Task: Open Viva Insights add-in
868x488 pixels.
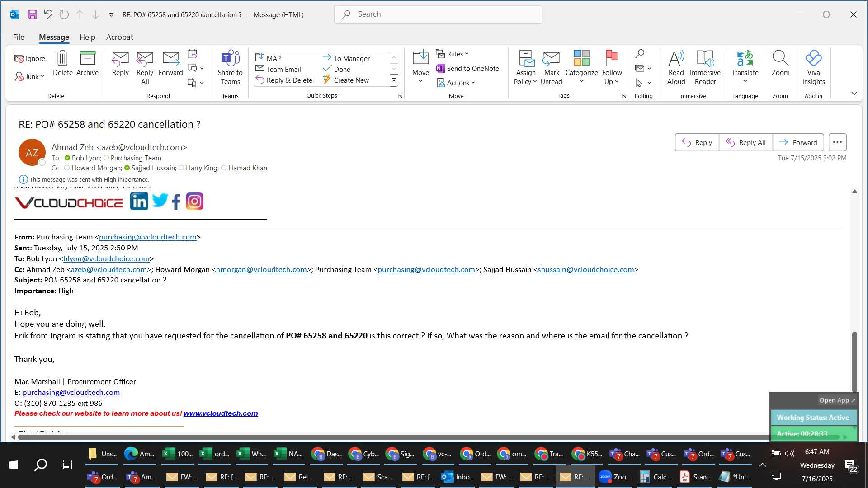Action: (x=813, y=68)
